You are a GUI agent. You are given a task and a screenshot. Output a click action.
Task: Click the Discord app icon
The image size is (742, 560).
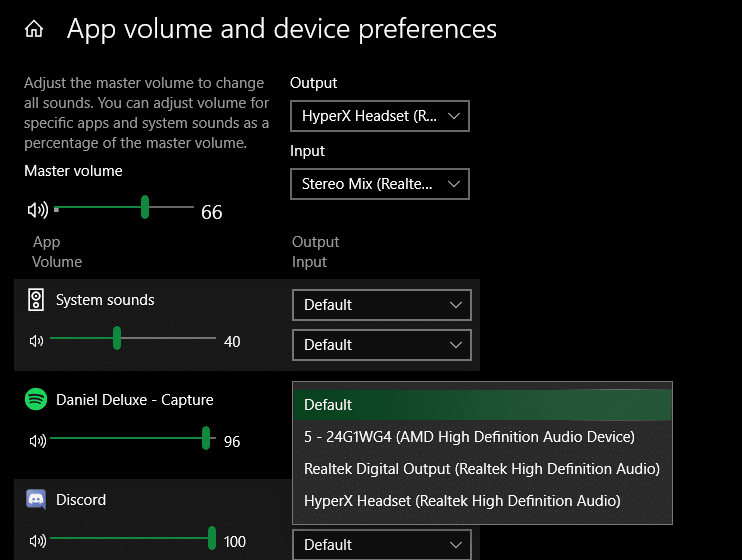pyautogui.click(x=36, y=499)
